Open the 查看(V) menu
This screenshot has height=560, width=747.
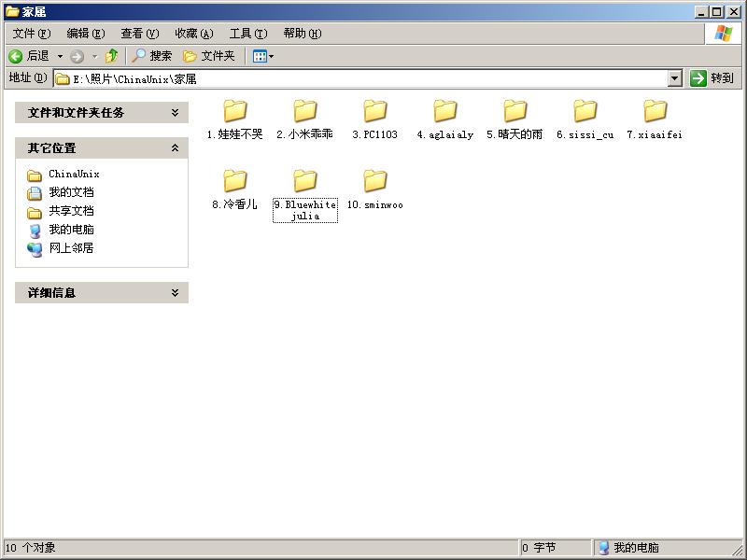tap(139, 34)
